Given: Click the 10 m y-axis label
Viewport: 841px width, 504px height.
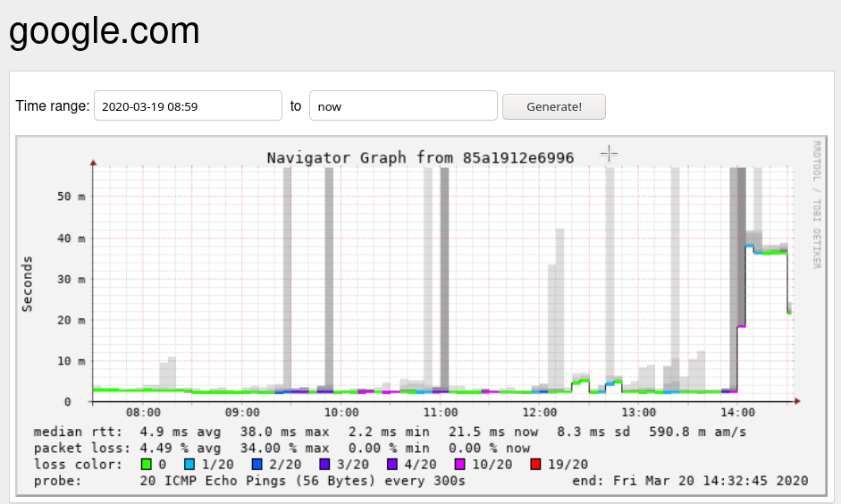Looking at the screenshot, I should tap(71, 361).
